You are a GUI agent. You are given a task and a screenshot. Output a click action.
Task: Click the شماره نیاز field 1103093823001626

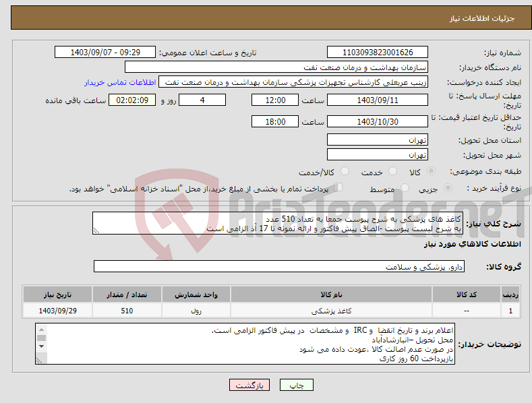[x=378, y=53]
